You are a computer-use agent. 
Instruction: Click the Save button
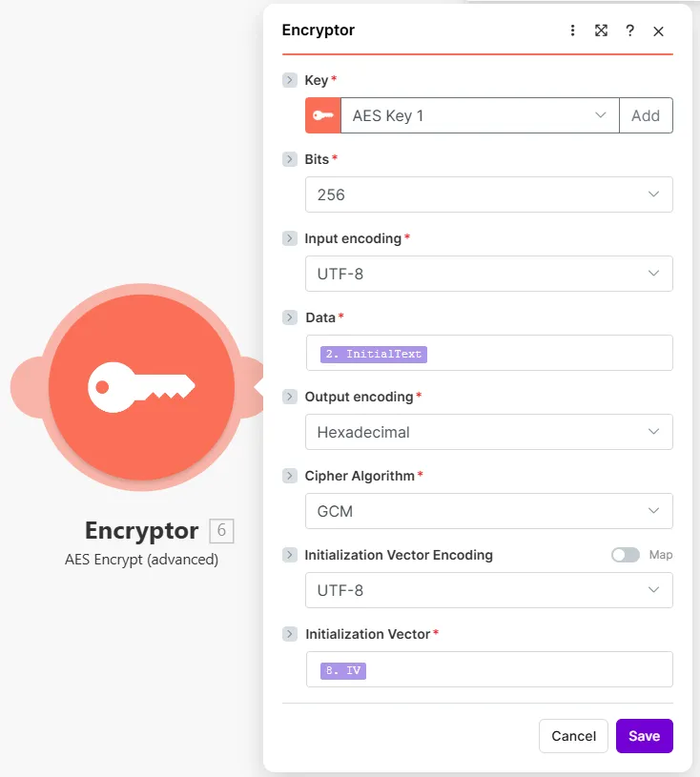pos(645,736)
